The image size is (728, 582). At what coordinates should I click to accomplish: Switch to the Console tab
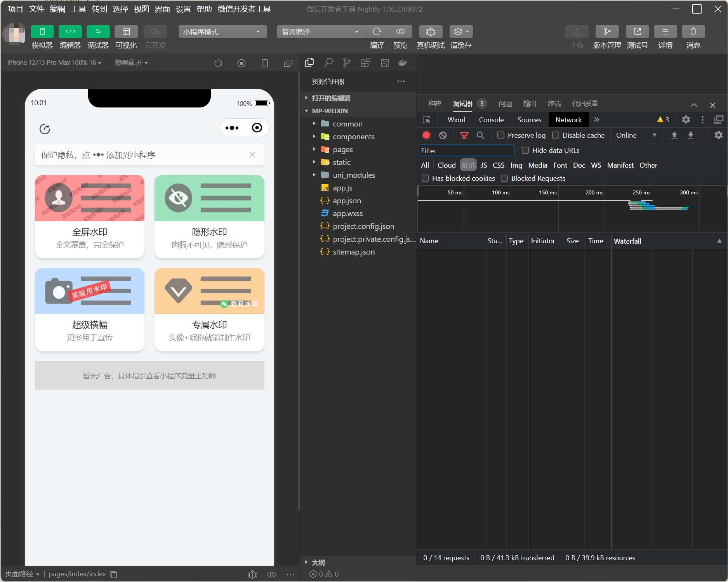pyautogui.click(x=491, y=120)
